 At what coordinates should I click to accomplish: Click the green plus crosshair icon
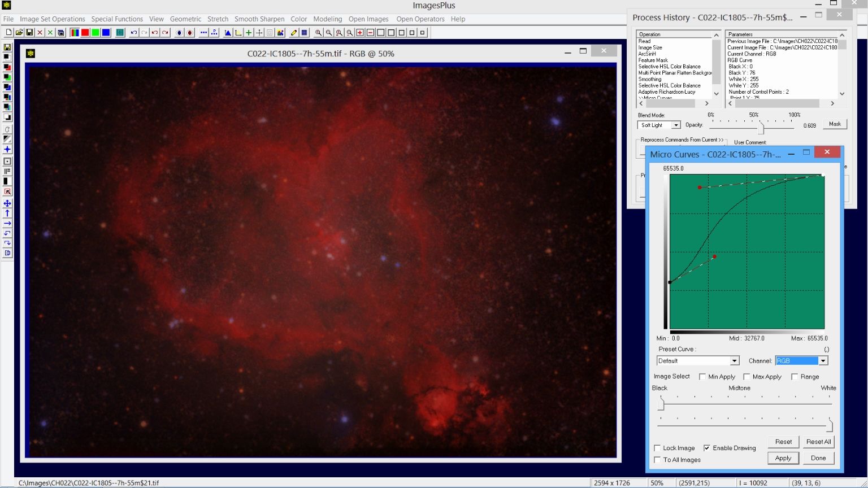click(x=249, y=33)
